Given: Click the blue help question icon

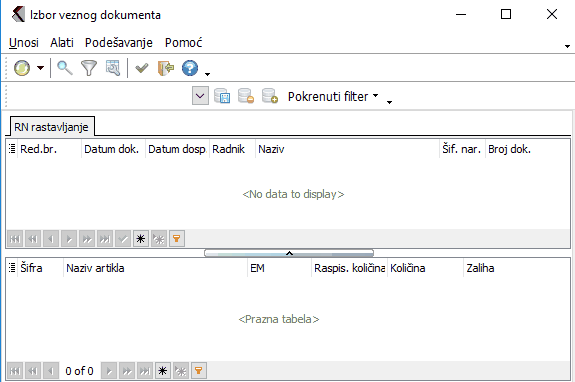Looking at the screenshot, I should tap(190, 68).
